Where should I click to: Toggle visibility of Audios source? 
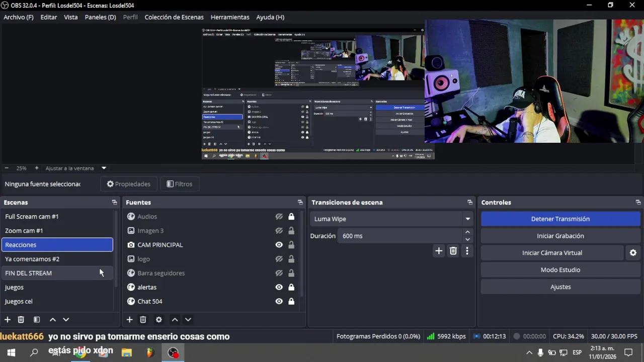(279, 217)
